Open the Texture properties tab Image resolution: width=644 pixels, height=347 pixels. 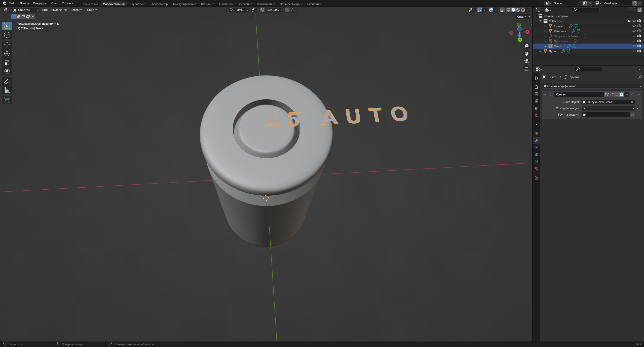tap(537, 178)
